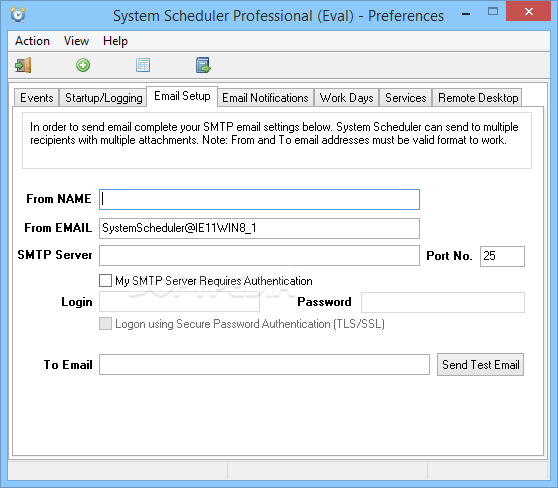Minimize the Preferences window
This screenshot has width=558, height=488.
click(466, 14)
